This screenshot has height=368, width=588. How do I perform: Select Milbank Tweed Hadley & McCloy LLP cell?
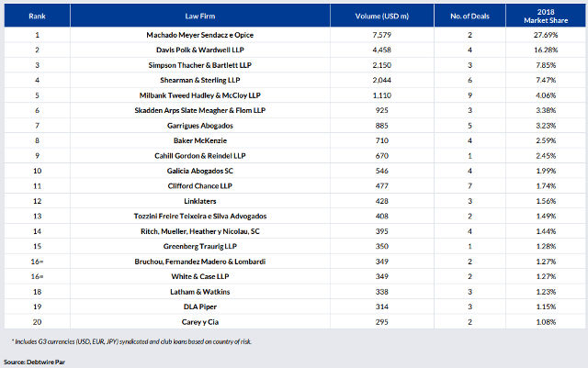200,95
